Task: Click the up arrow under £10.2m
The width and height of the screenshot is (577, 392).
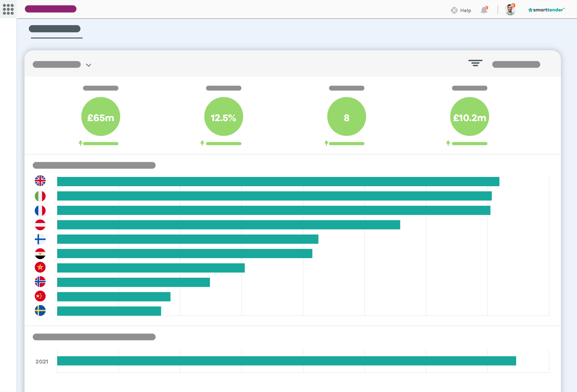Action: (448, 143)
